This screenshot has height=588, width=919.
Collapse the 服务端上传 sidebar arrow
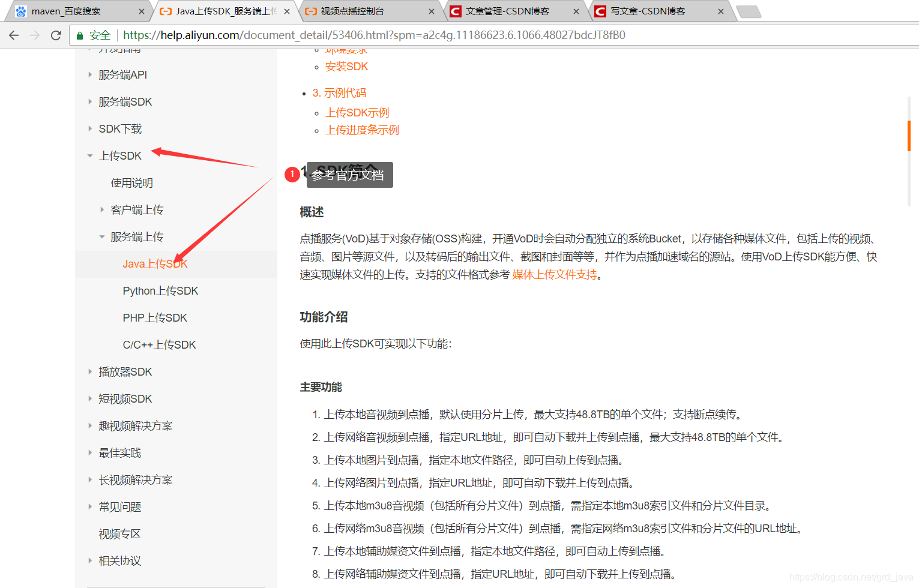click(102, 237)
